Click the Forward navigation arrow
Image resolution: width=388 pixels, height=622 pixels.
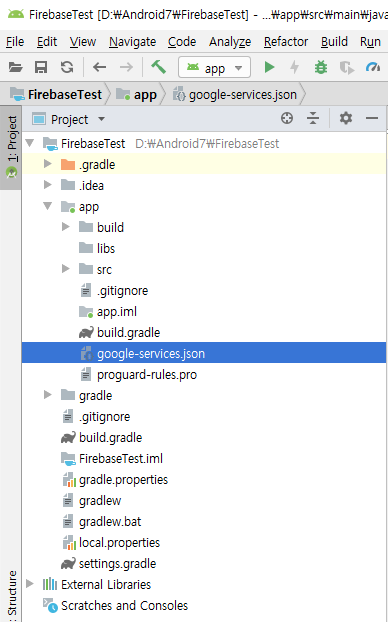pyautogui.click(x=126, y=67)
